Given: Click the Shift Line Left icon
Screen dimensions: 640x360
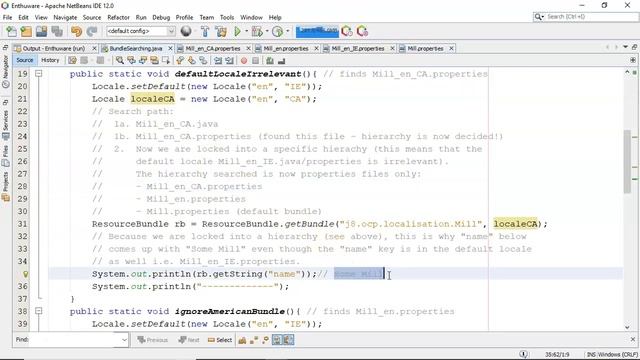Looking at the screenshot, I should pyautogui.click(x=218, y=60).
